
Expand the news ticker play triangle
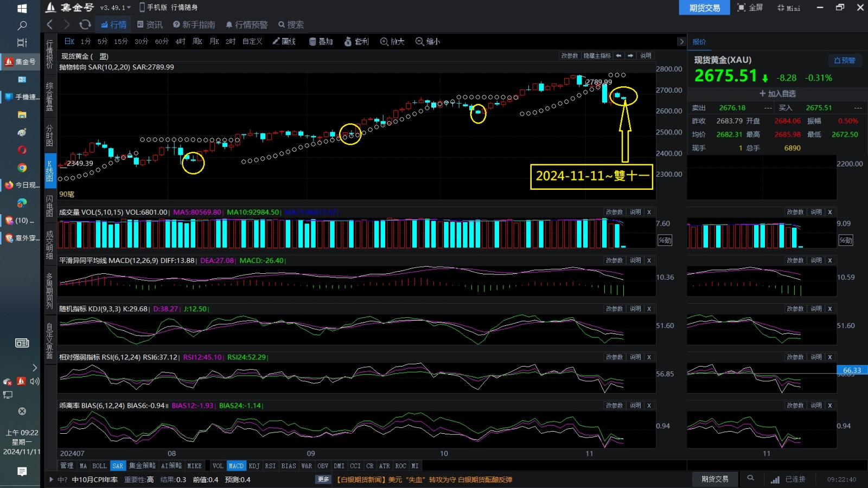point(52,479)
